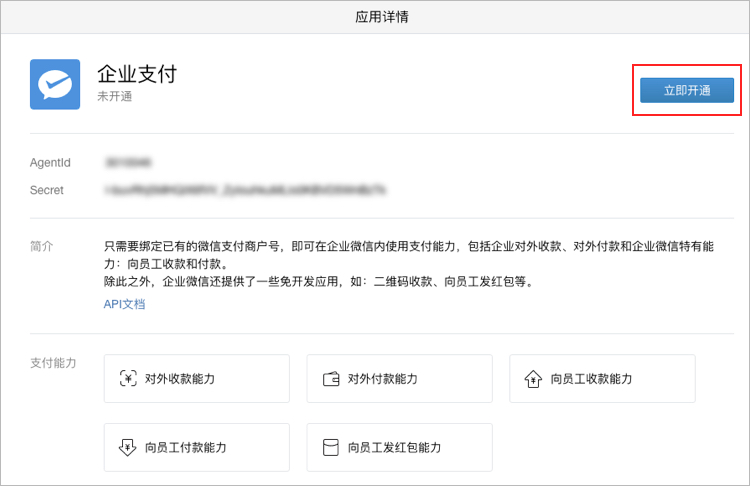Viewport: 750px width, 486px height.
Task: Select the 对外付款能力 card label
Action: 383,379
